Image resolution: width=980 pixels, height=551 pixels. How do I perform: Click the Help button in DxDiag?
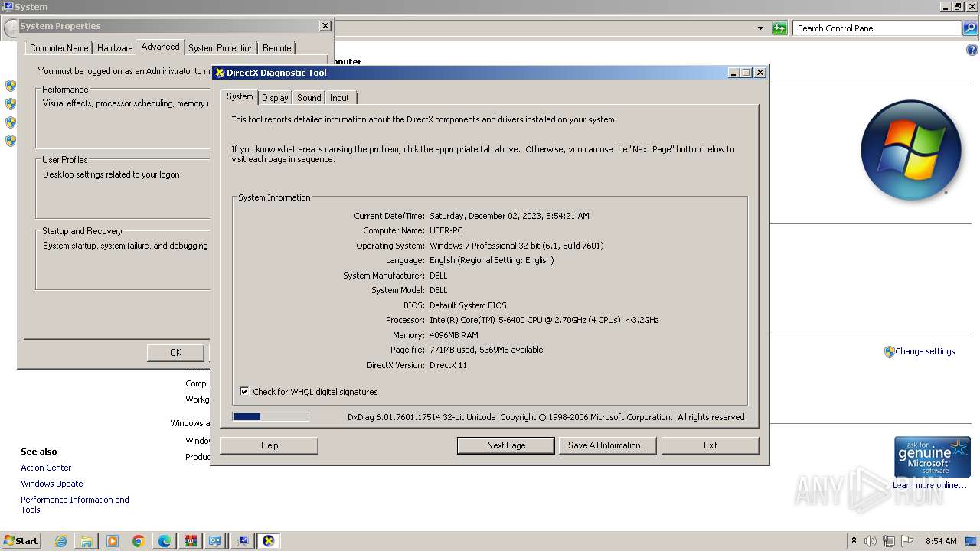click(269, 445)
